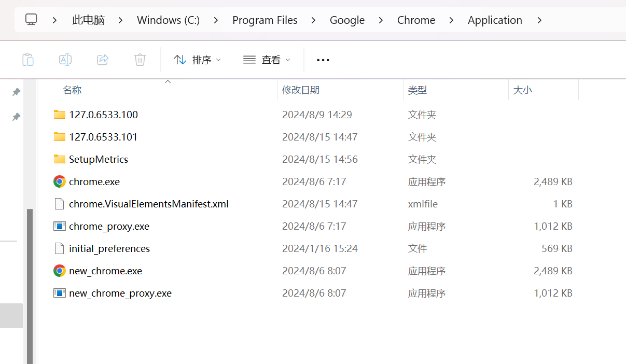
Task: Select the name chrome.VisualElementsManifest.xml
Action: pos(149,204)
